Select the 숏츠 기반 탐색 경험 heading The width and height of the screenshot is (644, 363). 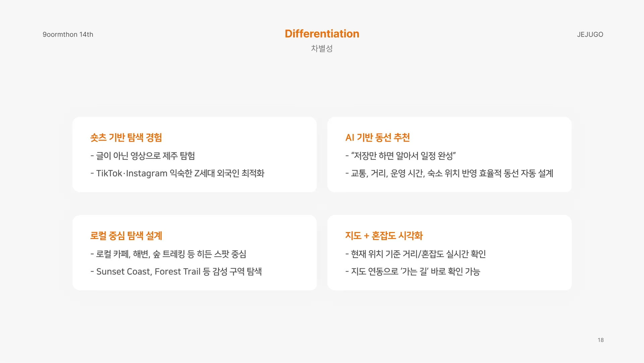[x=126, y=137]
